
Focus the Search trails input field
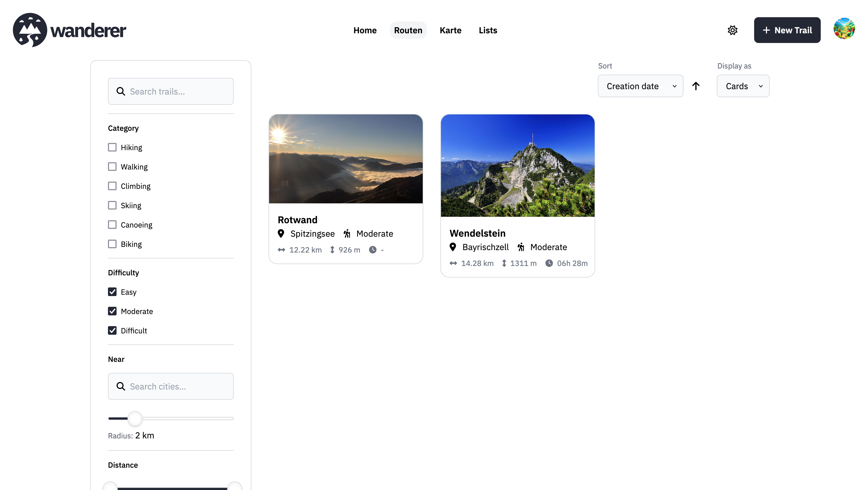coord(171,91)
